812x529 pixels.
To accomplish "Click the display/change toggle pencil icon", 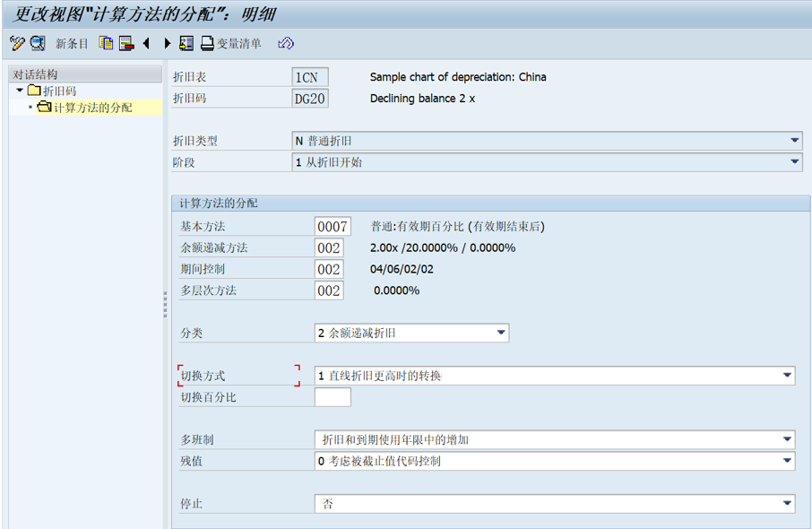I will tap(16, 43).
